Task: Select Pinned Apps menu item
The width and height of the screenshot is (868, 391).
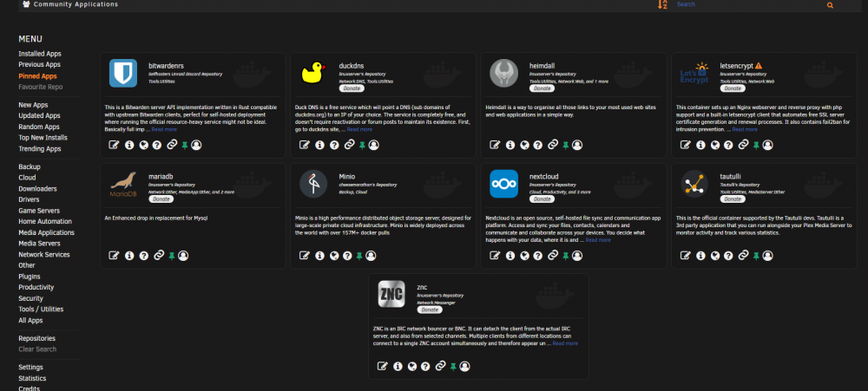Action: tap(37, 76)
